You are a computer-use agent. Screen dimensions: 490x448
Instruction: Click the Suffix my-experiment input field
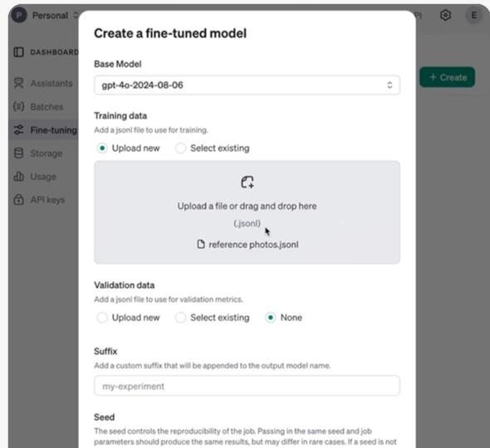coord(247,386)
